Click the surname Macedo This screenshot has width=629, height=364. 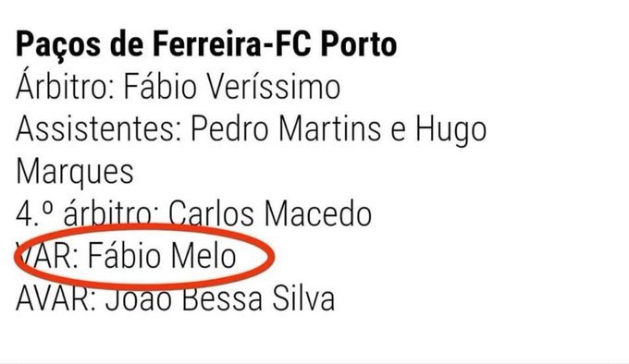pos(317,213)
